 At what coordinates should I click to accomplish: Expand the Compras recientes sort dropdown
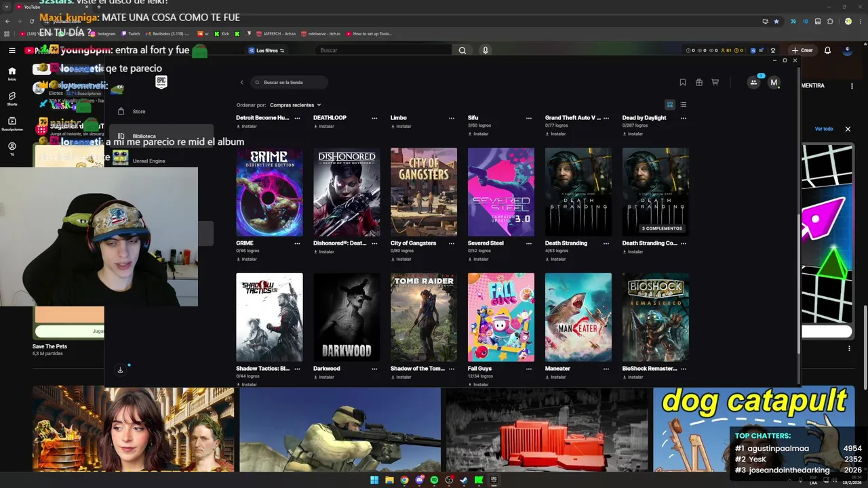tap(295, 105)
